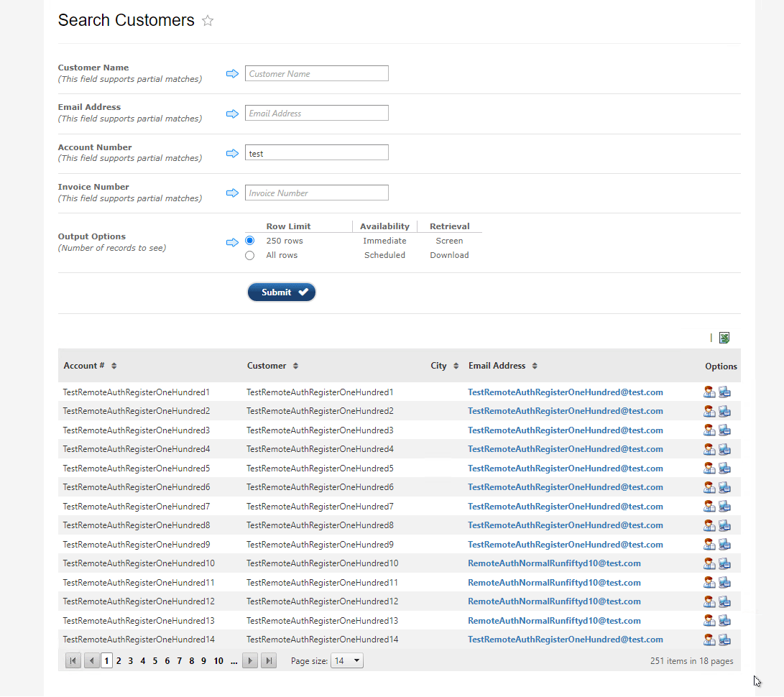Export results with the Excel icon
The height and width of the screenshot is (697, 784).
pos(724,338)
